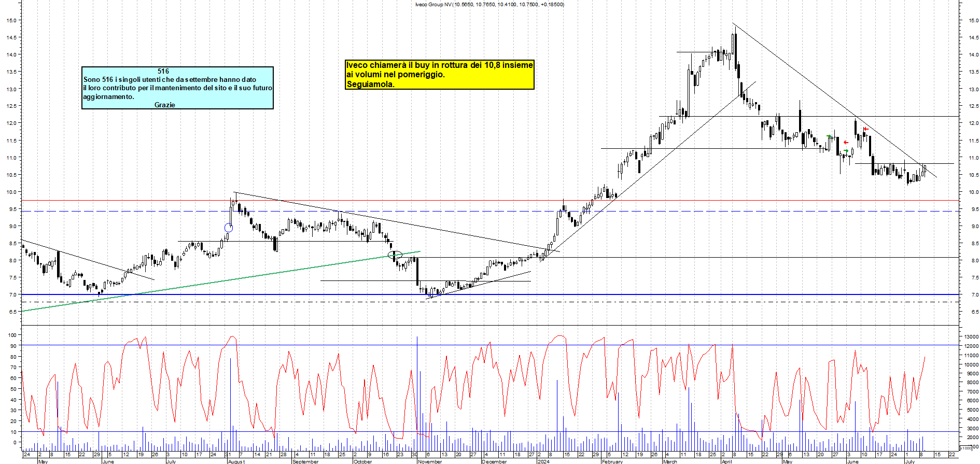
Task: Click the line starting 'Sono 516 i singoli utenti'
Action: [x=170, y=79]
